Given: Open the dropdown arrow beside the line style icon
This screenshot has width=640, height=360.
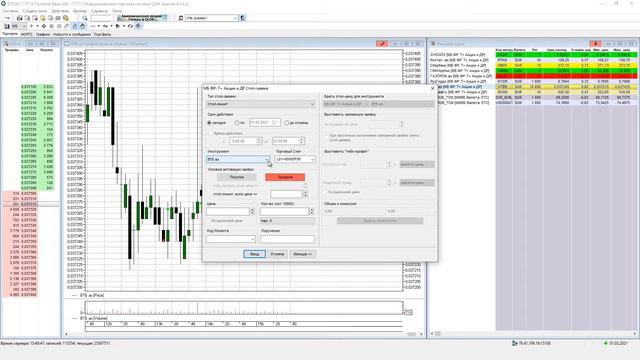Looking at the screenshot, I should [x=99, y=26].
